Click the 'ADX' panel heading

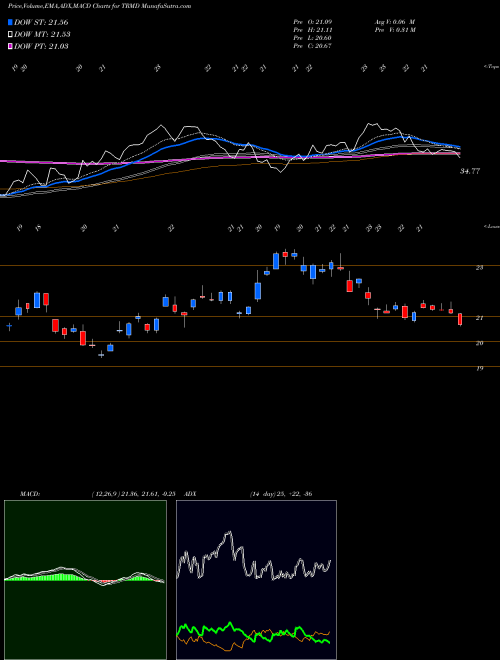191,494
